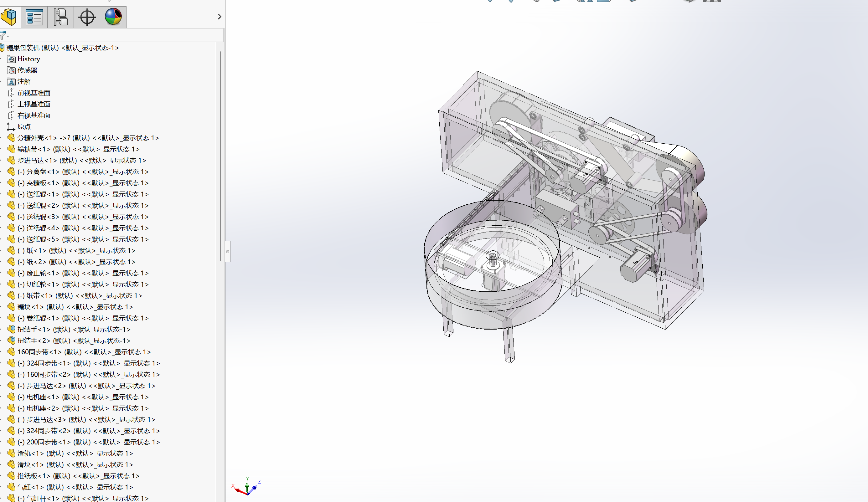Select the 纸<2> component row

(71, 262)
